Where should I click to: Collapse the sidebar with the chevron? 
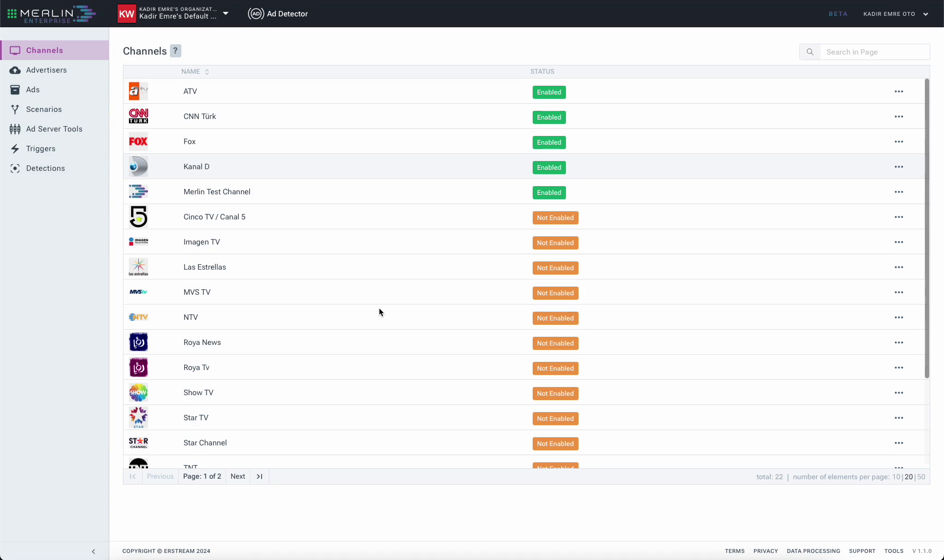[x=93, y=551]
